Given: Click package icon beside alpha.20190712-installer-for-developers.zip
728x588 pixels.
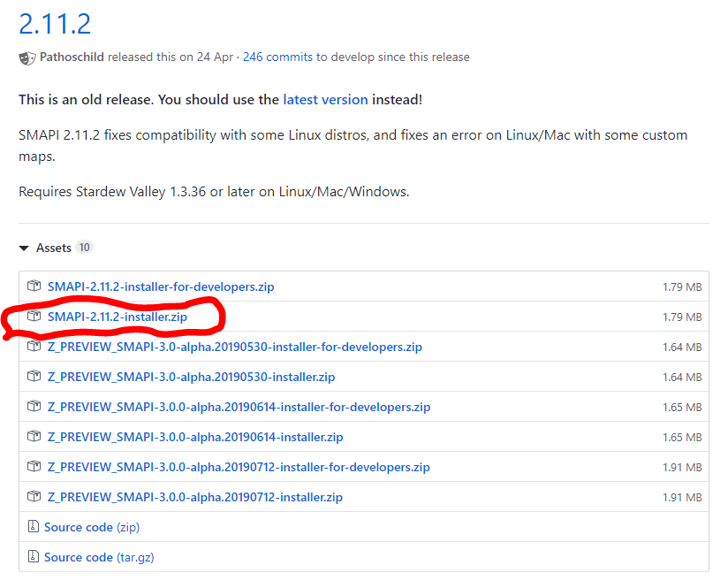Looking at the screenshot, I should point(34,466).
